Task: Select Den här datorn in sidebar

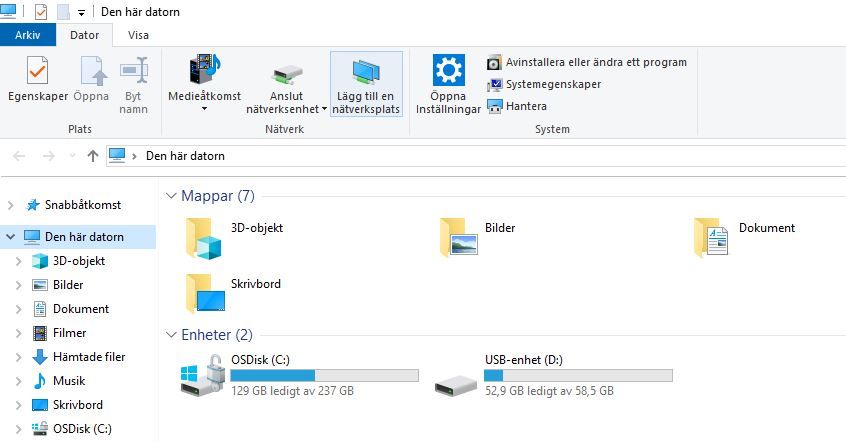Action: [x=78, y=237]
